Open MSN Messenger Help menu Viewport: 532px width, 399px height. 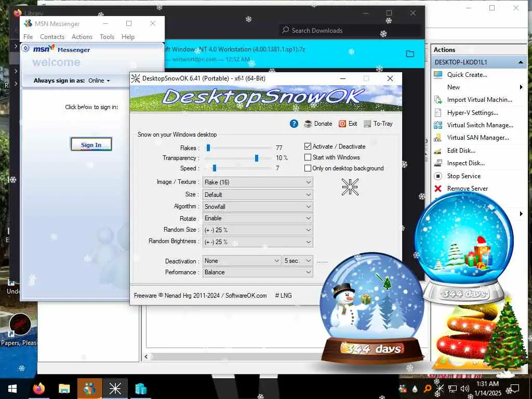point(128,37)
